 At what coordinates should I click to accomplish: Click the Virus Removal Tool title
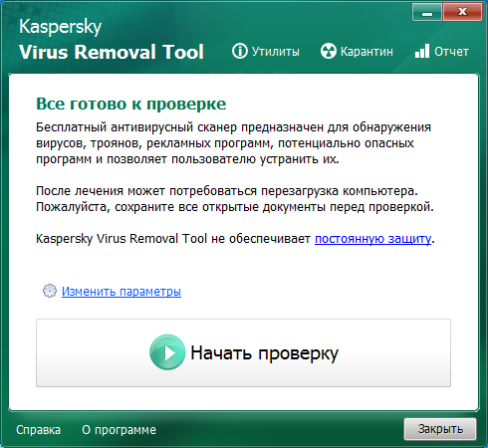(x=112, y=52)
